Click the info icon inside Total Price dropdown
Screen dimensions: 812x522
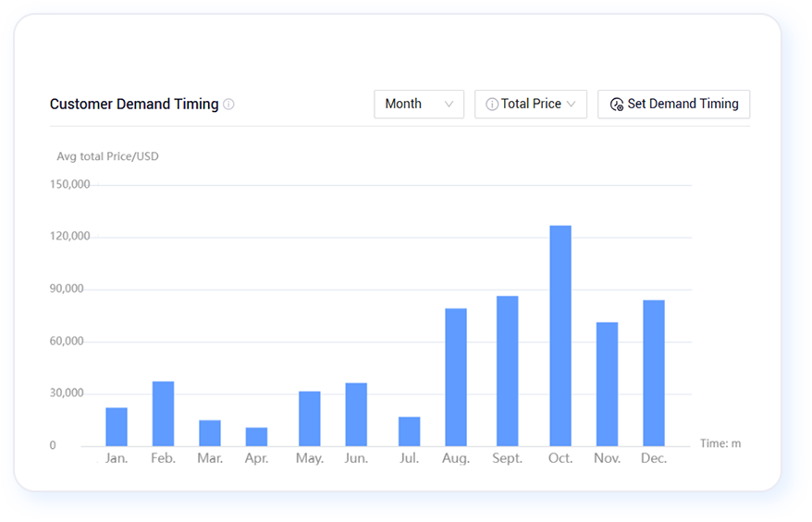(x=491, y=105)
